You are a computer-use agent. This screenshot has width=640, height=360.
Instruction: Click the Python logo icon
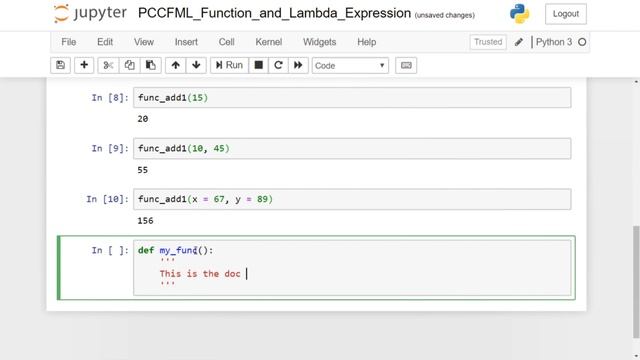[520, 13]
